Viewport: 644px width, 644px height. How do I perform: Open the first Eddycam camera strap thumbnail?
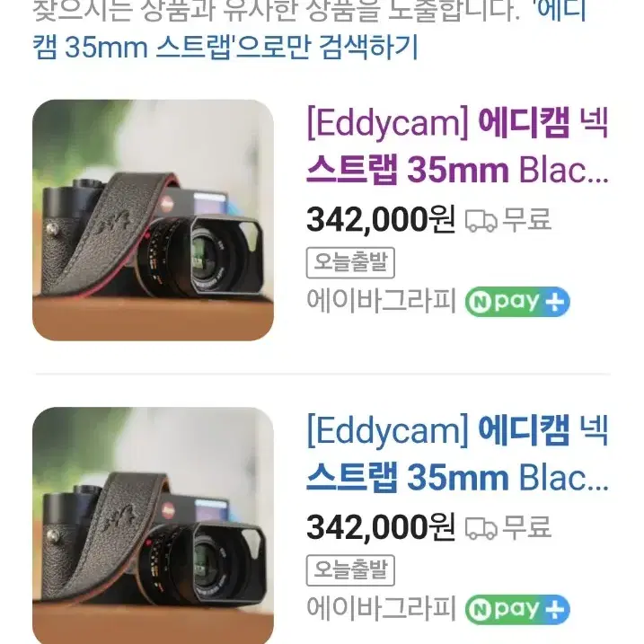tap(153, 220)
